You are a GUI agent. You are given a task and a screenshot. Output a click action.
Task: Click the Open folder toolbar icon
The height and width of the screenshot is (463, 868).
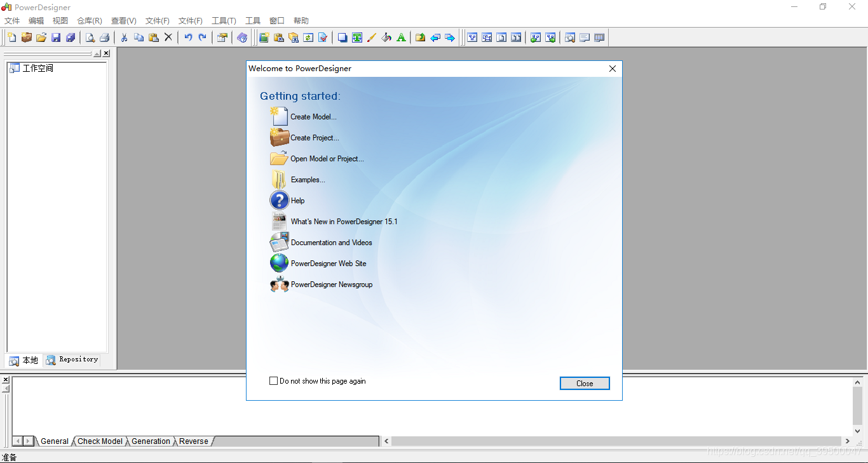41,37
